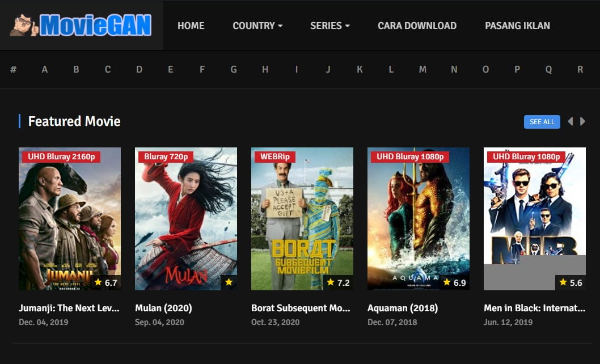Select the # symbol in alphabet bar

[13, 69]
